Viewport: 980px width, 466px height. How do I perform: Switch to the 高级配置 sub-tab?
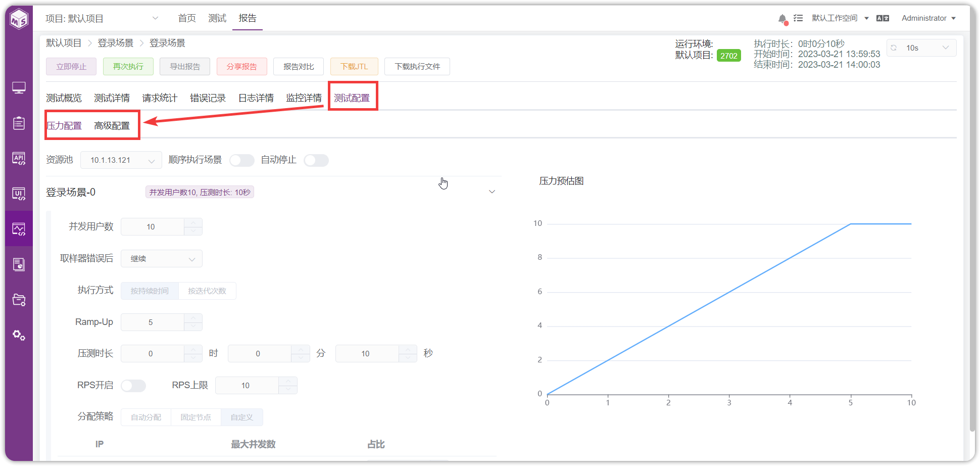[112, 126]
